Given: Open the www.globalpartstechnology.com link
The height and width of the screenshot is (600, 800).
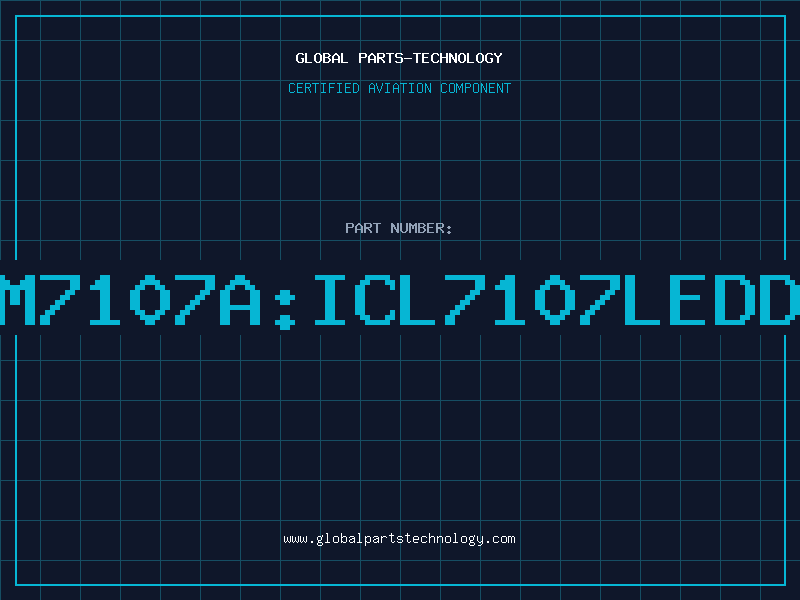Looking at the screenshot, I should pyautogui.click(x=399, y=539).
